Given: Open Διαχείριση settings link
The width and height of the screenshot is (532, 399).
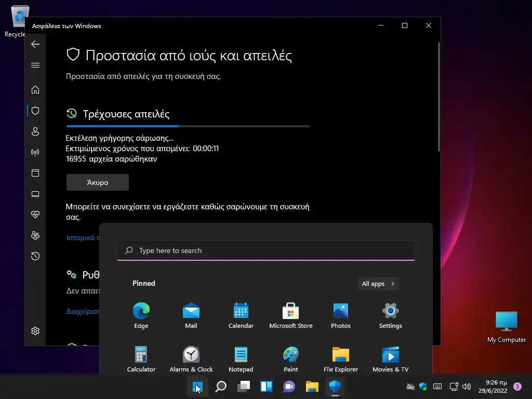Looking at the screenshot, I should click(83, 311).
